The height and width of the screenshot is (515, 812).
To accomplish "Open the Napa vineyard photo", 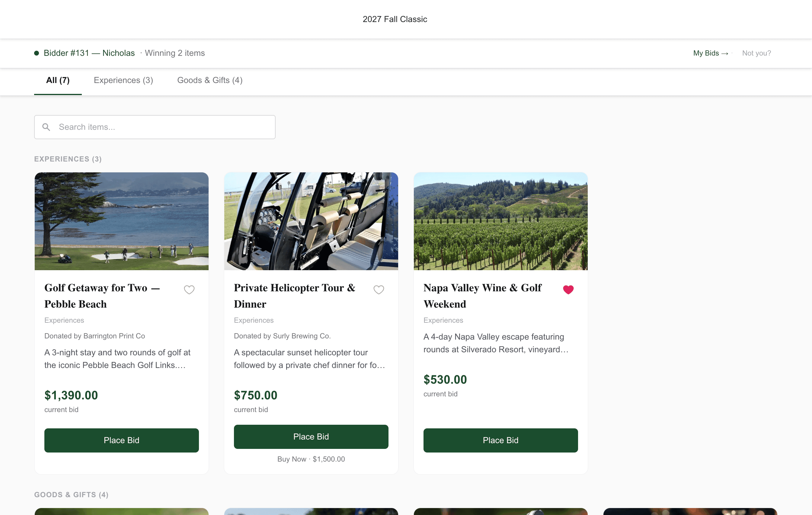I will pyautogui.click(x=500, y=221).
